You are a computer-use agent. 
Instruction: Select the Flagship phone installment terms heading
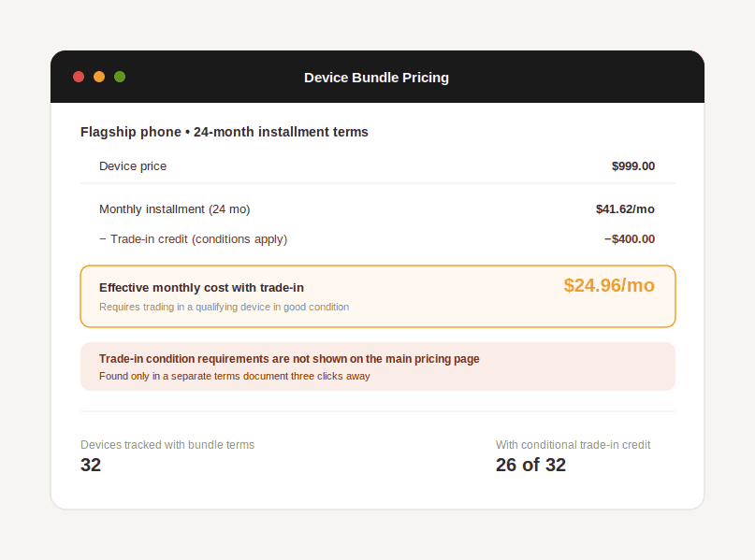click(225, 132)
